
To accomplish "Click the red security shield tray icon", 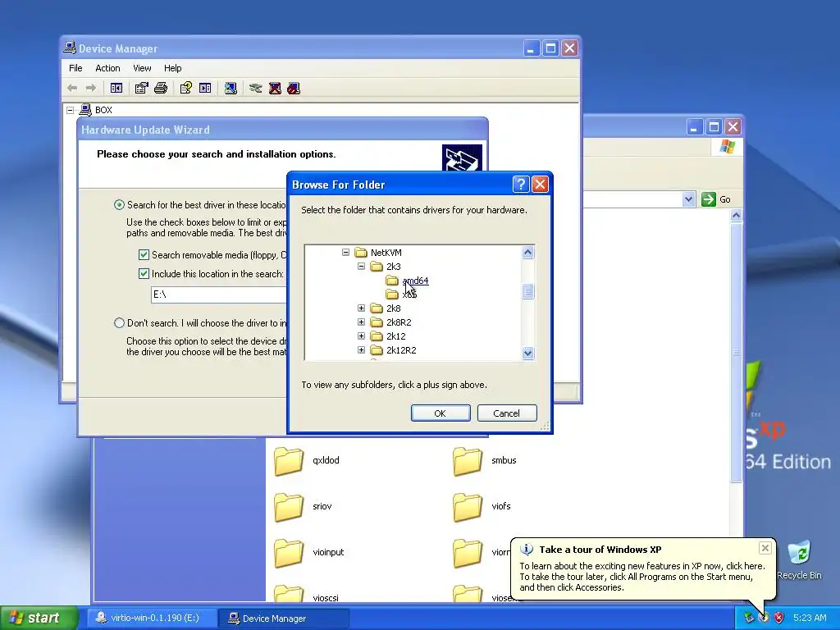I will pyautogui.click(x=779, y=618).
